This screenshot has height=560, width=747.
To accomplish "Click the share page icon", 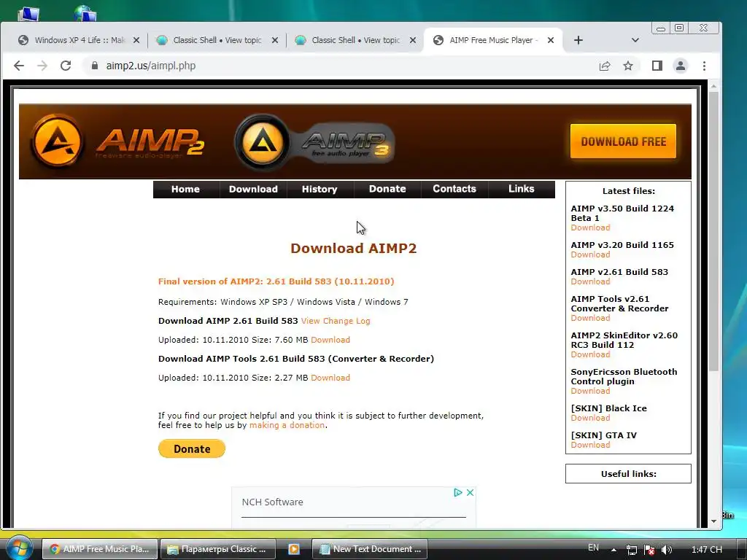I will click(x=605, y=66).
